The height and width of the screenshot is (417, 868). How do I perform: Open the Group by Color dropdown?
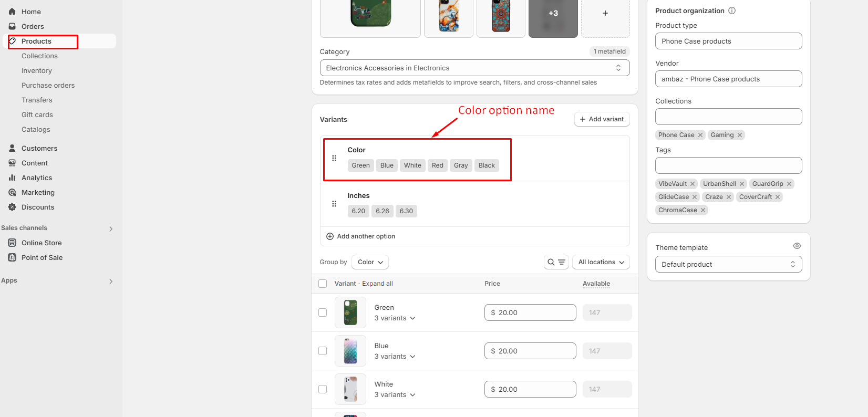(370, 262)
